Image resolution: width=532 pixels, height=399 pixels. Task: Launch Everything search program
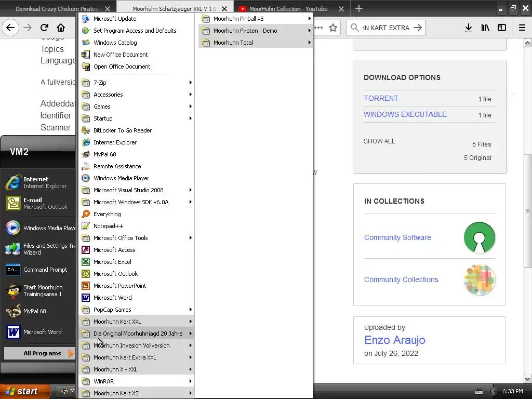[x=136, y=214]
